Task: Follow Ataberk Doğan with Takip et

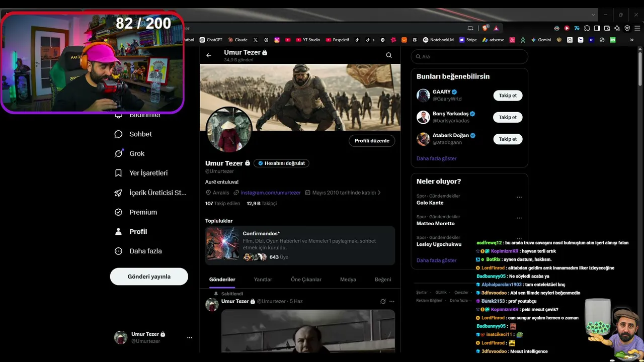Action: coord(508,139)
